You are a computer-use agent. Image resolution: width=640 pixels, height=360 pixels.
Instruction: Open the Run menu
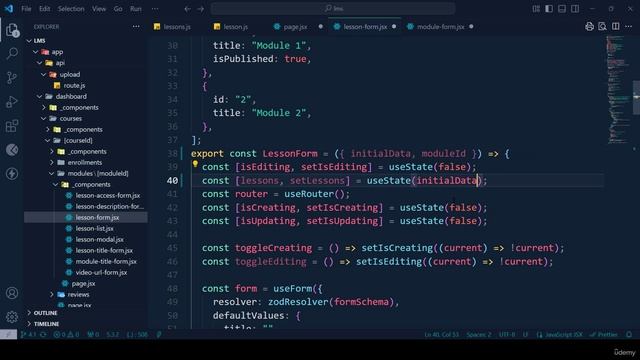136,9
